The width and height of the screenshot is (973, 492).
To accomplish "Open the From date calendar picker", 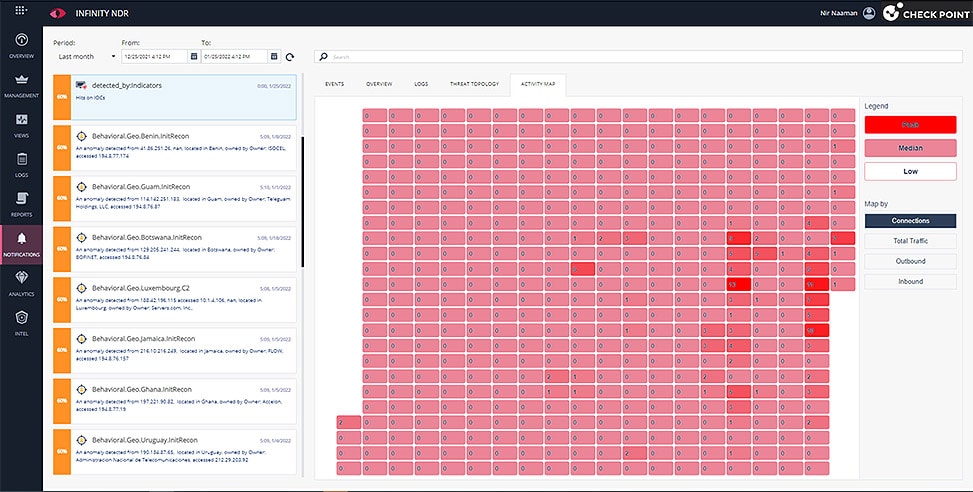I will (x=194, y=56).
